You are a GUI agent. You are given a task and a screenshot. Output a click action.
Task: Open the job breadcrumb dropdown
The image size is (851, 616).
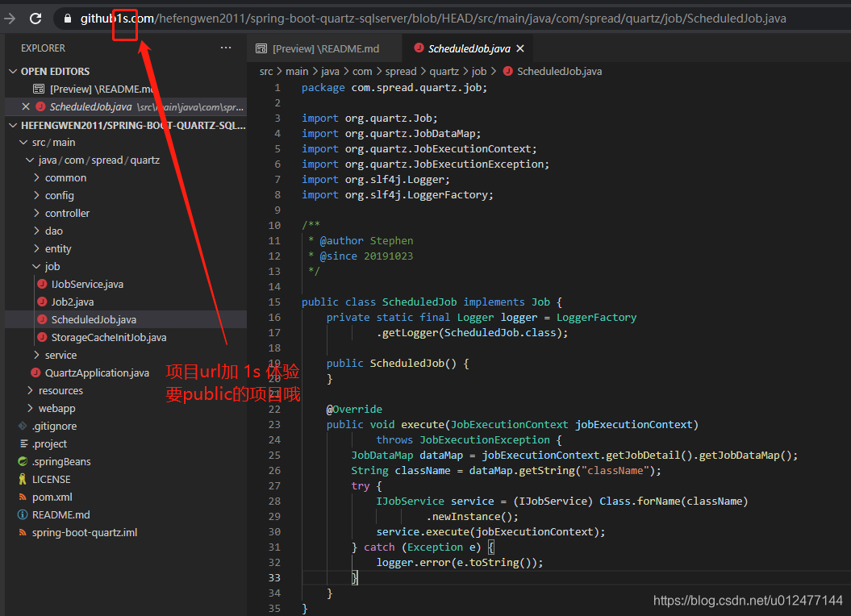click(x=479, y=71)
